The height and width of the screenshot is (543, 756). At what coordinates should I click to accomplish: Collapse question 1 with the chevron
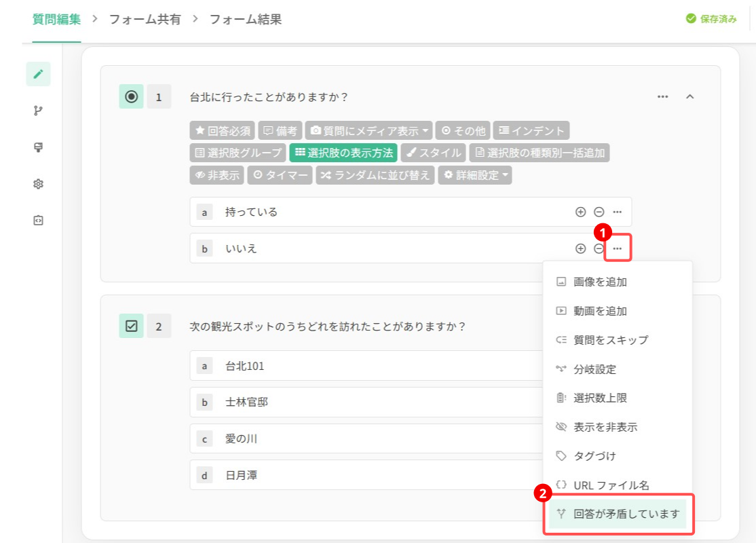pyautogui.click(x=690, y=97)
